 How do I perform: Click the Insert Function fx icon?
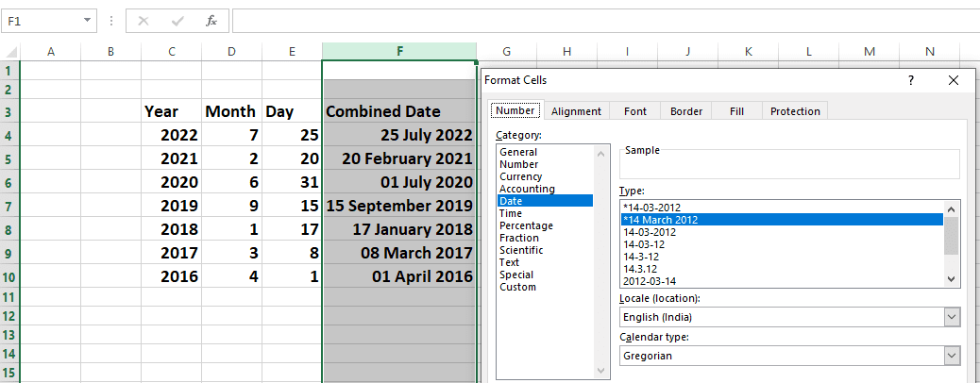point(211,20)
